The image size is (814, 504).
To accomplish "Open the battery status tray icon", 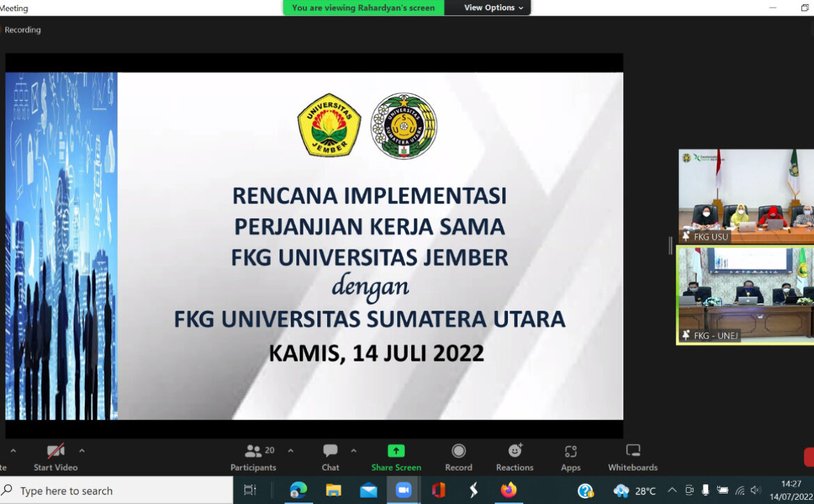I will point(723,490).
